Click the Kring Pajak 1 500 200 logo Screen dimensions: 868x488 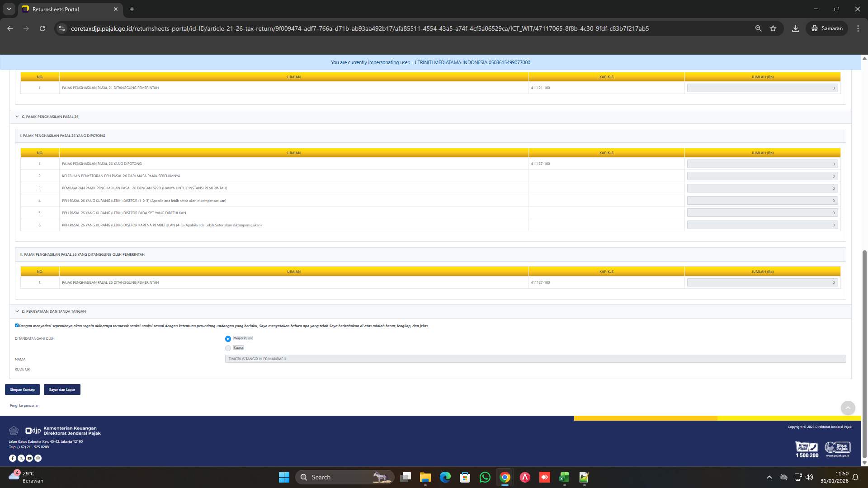click(x=807, y=449)
